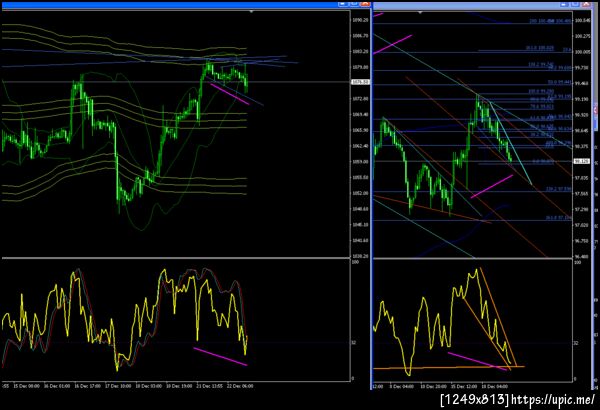Image resolution: width=600 pixels, height=410 pixels.
Task: Click the '15 Dec 12:00' time label in the right chart
Action: 463,386
